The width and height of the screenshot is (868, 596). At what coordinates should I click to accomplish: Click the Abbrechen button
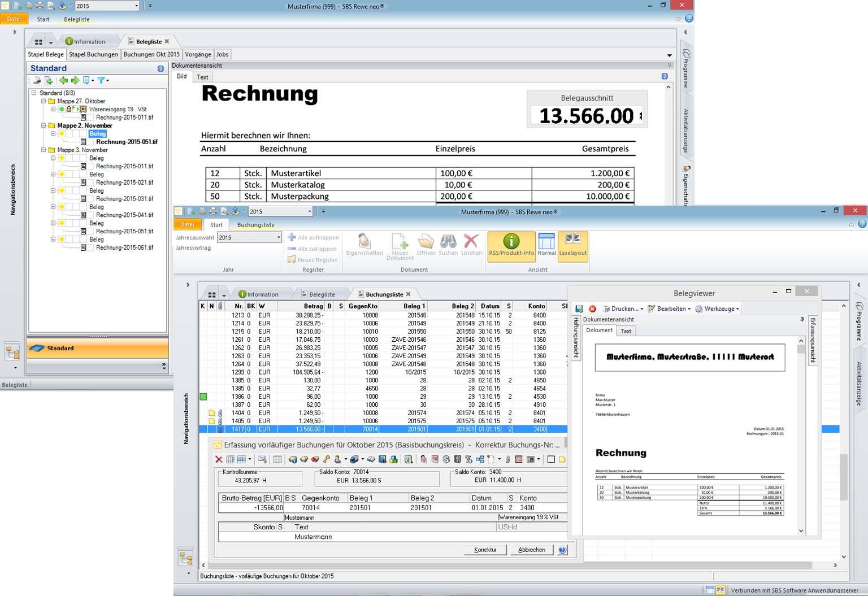[x=531, y=549]
